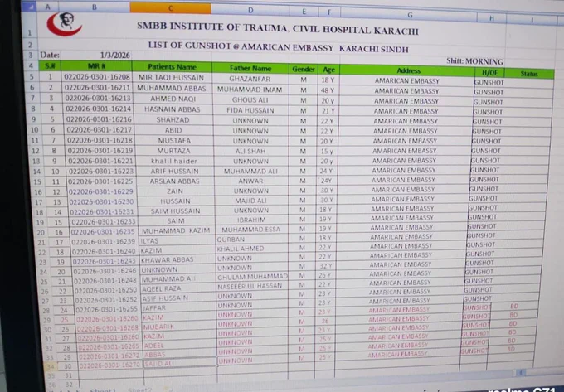Select father name MUHAMMAD IMAM
Screen dimensions: 564x392
tap(250, 90)
